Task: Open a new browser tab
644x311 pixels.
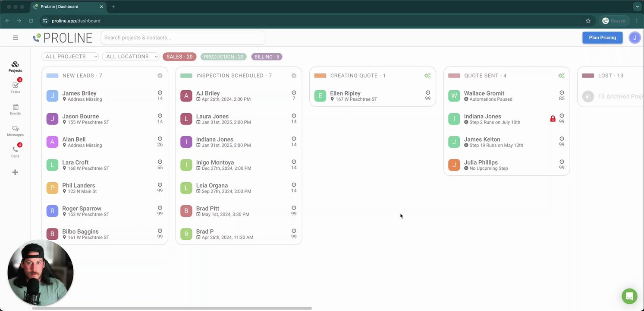Action: pos(113,7)
